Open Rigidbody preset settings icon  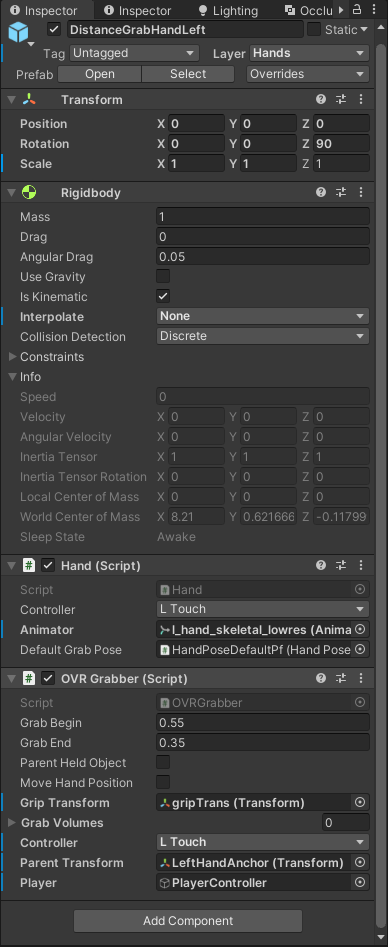point(341,193)
